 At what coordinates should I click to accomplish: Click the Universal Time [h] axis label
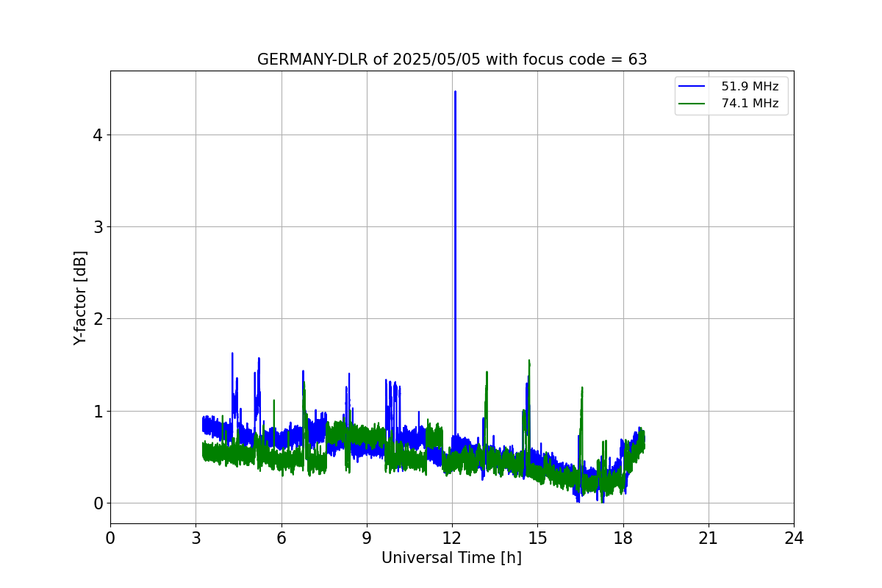pyautogui.click(x=451, y=558)
